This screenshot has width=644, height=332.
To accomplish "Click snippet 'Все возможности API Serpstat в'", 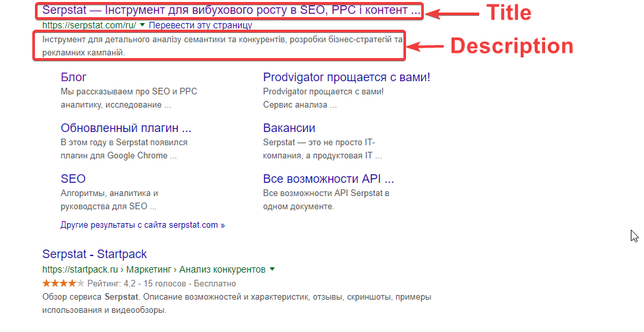I will pos(326,193).
